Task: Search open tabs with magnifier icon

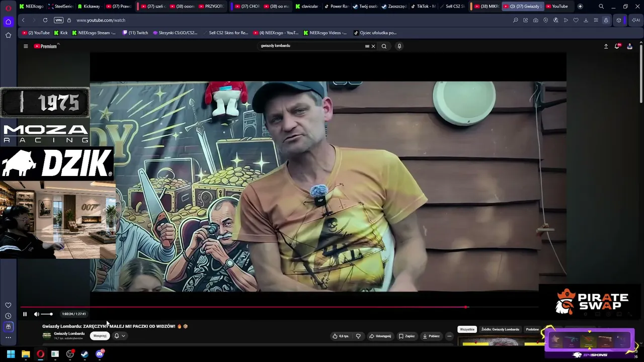Action: 601,7
